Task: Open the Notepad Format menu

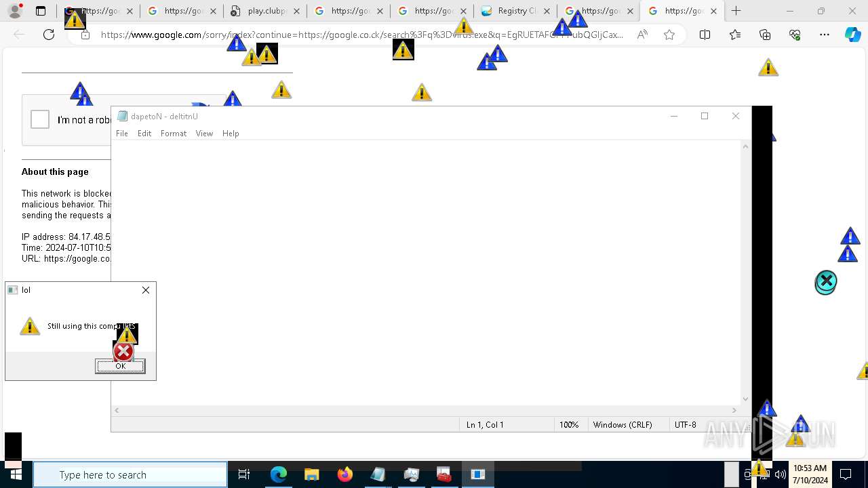Action: 174,134
